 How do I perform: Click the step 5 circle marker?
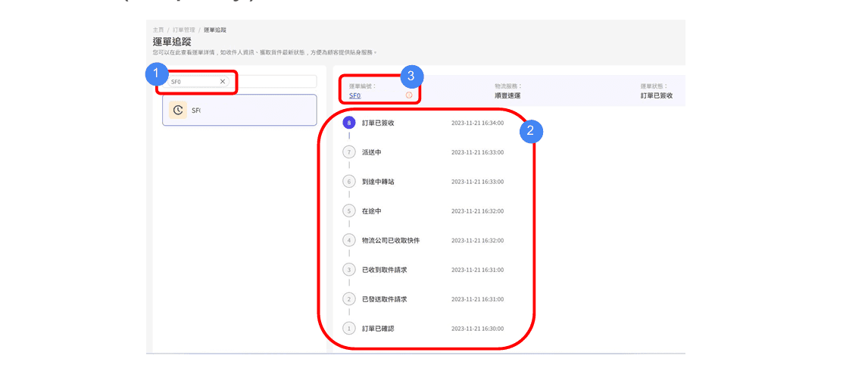tap(348, 211)
